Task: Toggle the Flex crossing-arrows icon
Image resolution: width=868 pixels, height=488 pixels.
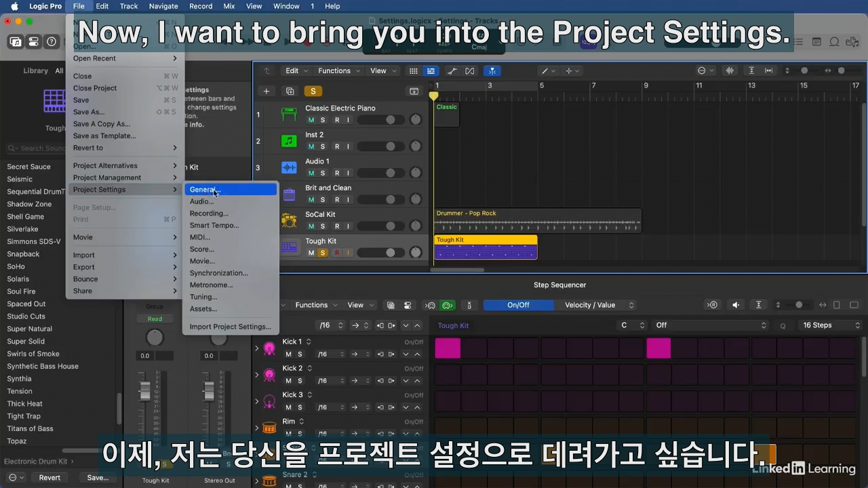Action: click(470, 70)
